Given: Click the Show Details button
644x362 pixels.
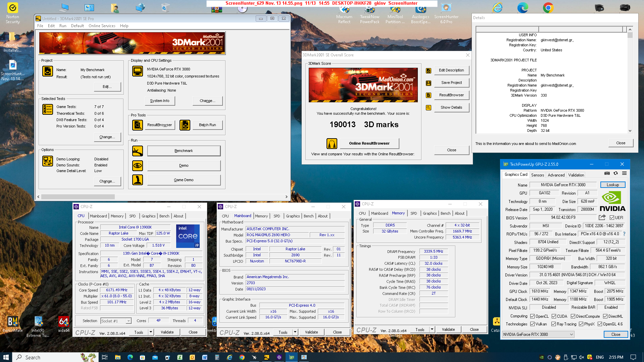Looking at the screenshot, I should point(451,108).
